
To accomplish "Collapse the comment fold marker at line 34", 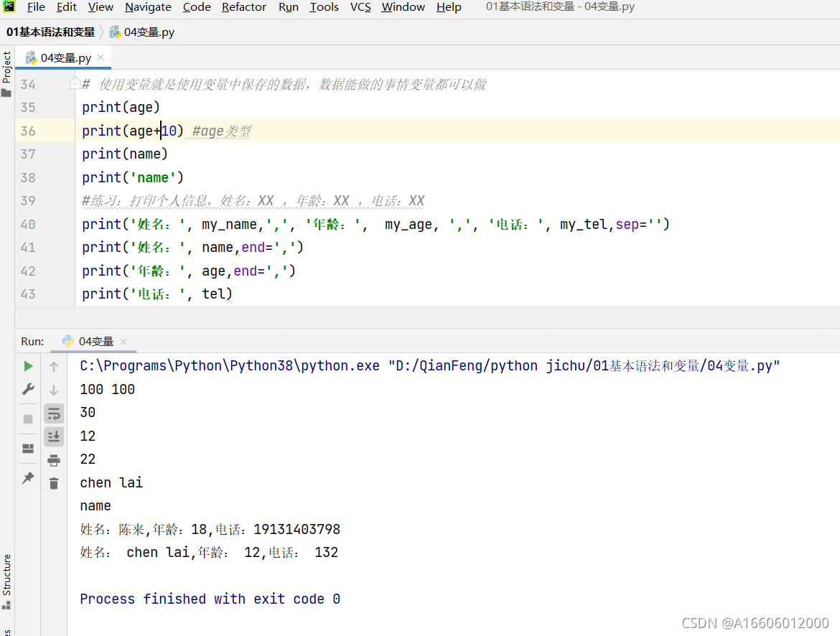I will click(x=75, y=83).
